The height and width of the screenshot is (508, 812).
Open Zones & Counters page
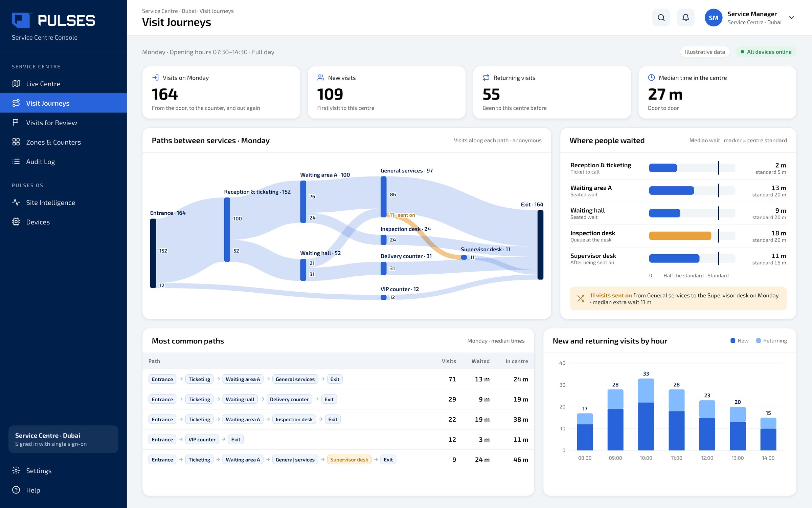click(63, 142)
